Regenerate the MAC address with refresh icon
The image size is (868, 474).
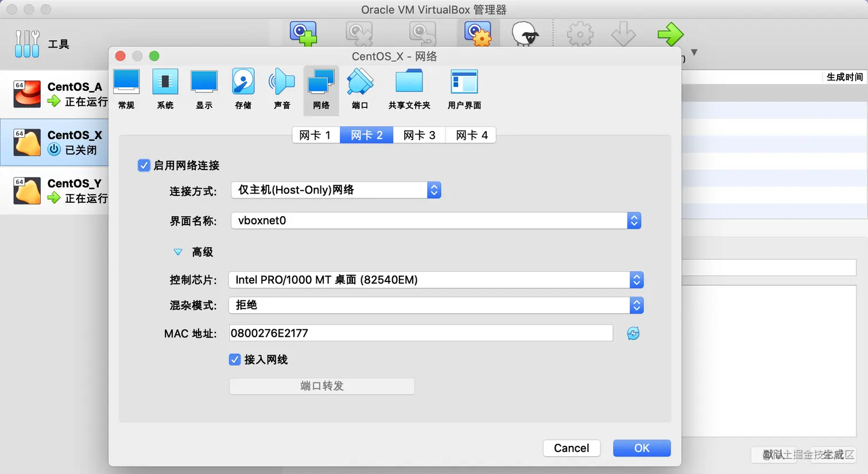point(633,333)
